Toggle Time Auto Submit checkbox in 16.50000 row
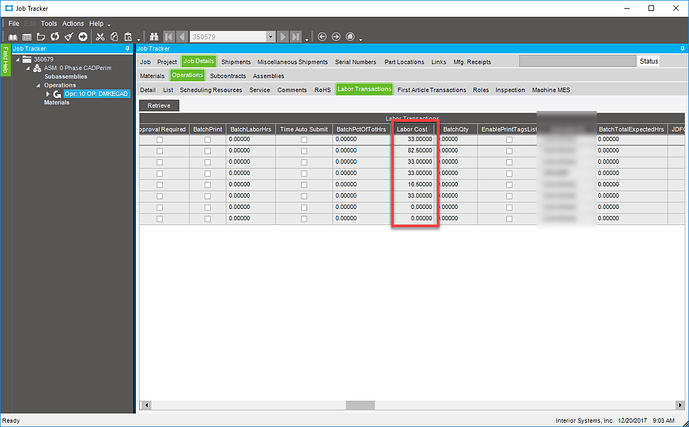Viewport: 689px width, 427px height. tap(304, 185)
